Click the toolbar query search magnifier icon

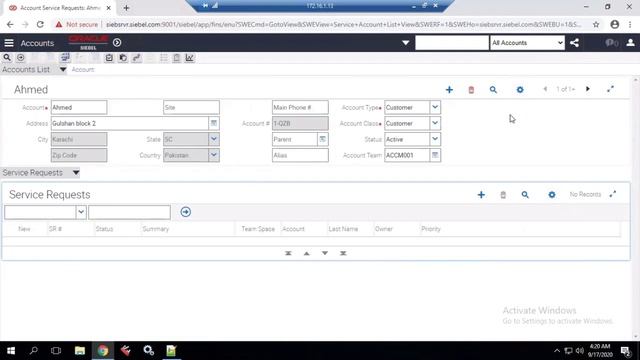point(7,58)
